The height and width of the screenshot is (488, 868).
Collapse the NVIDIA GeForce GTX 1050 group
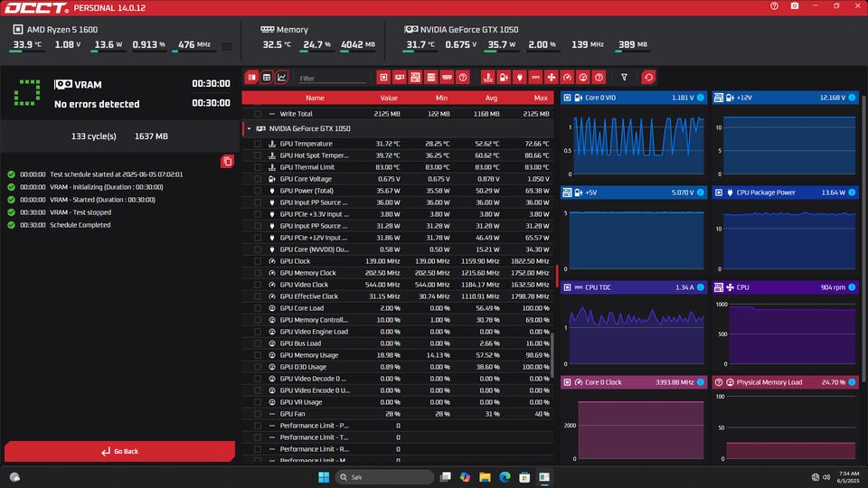coord(250,129)
